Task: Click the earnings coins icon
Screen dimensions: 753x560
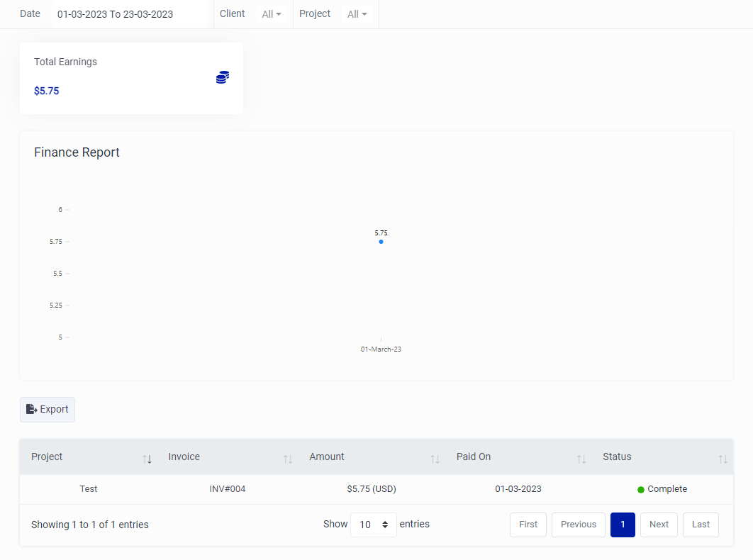Action: coord(223,77)
